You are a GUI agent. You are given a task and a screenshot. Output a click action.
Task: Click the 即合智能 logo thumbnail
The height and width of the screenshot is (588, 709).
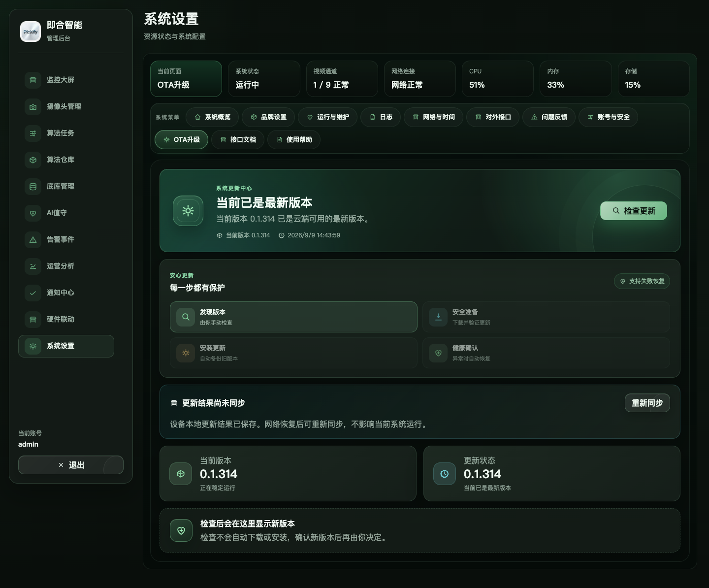click(x=31, y=32)
